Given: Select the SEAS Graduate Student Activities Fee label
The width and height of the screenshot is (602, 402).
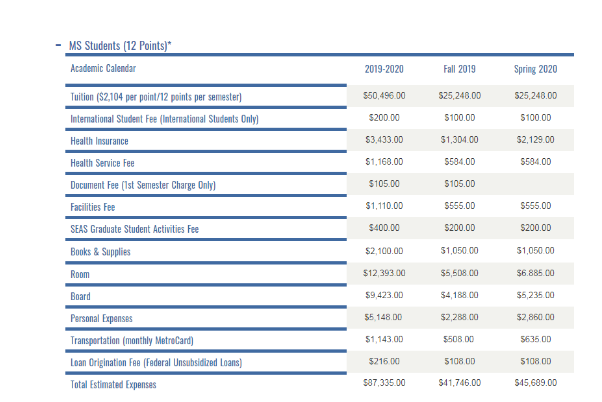Looking at the screenshot, I should [134, 229].
